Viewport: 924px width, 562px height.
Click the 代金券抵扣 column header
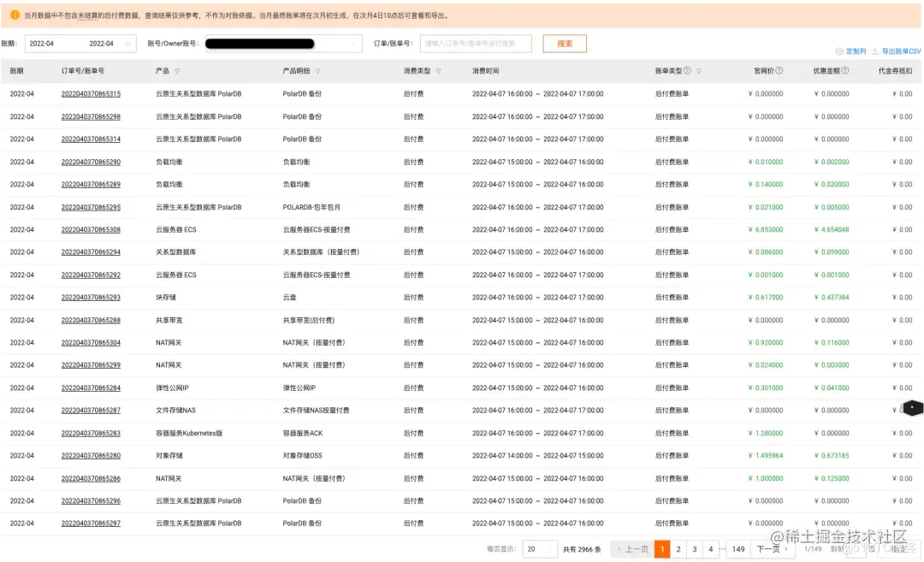coord(895,71)
